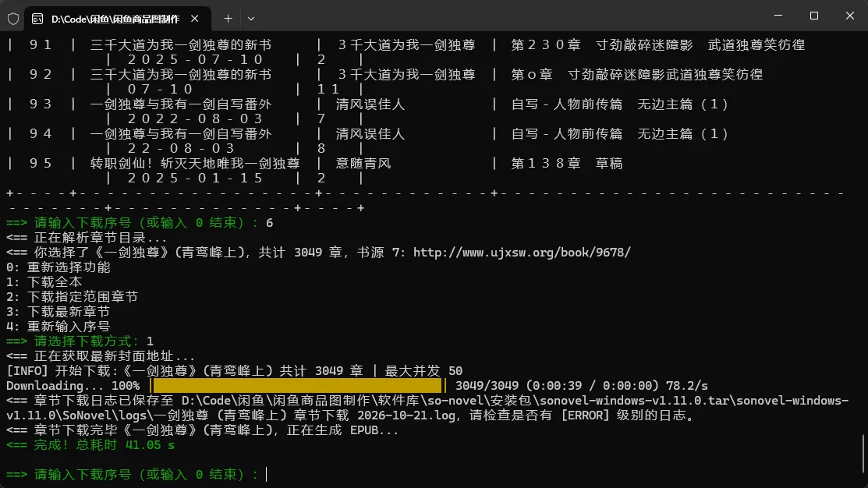Click '第138章 草稿' chapter text

[x=567, y=163]
